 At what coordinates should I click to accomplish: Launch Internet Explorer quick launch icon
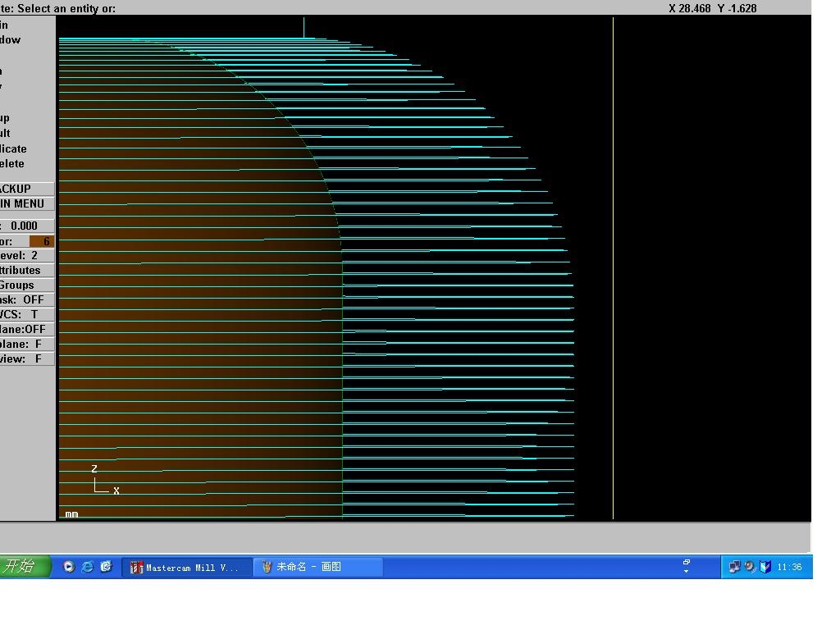pyautogui.click(x=87, y=567)
